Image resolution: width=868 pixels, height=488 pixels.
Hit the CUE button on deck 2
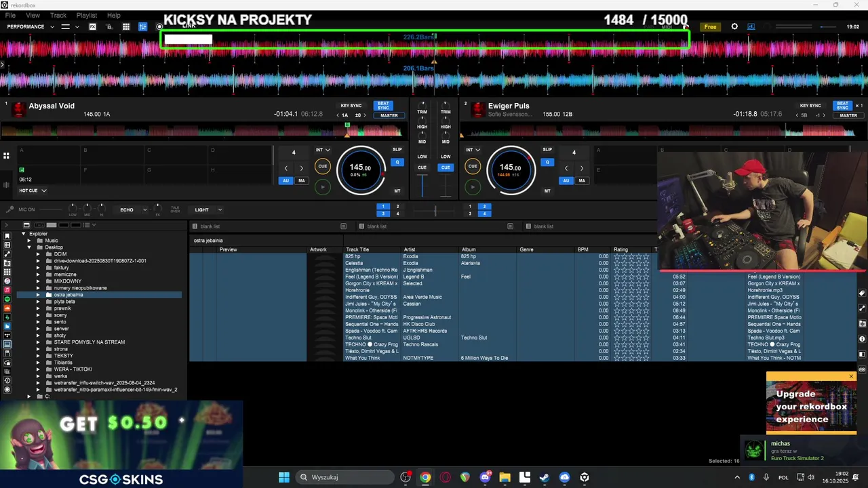coord(473,166)
